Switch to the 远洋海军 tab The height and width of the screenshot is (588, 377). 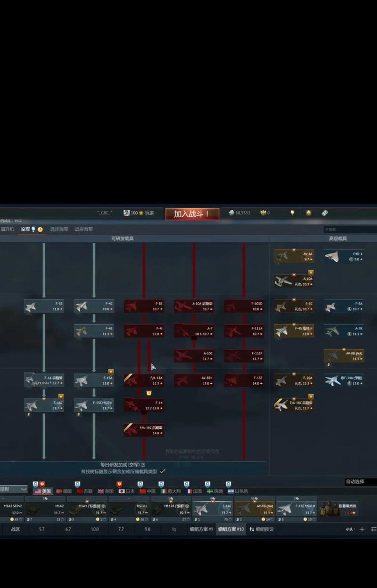point(59,229)
